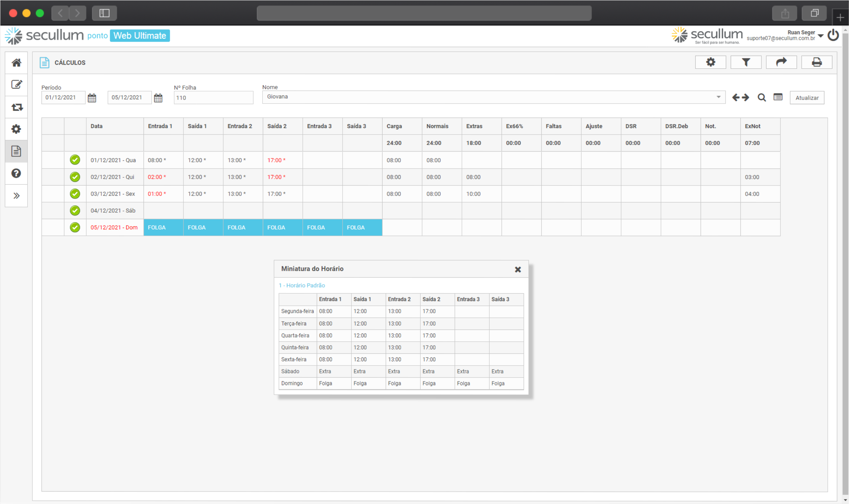Toggle green check status for 03/12/2021 row
The image size is (849, 504).
pyautogui.click(x=75, y=194)
